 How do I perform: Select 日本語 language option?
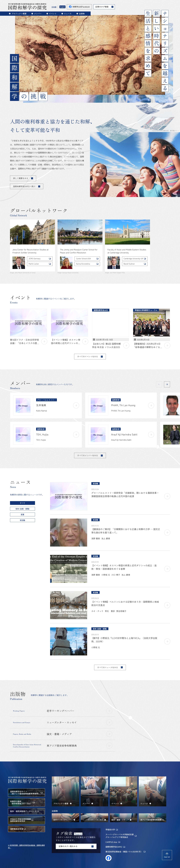(x=54, y=7)
